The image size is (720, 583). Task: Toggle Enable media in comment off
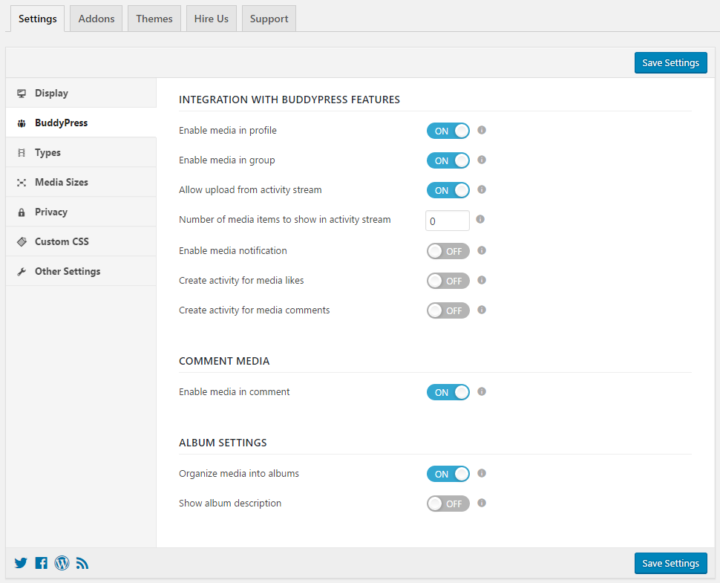pyautogui.click(x=447, y=392)
